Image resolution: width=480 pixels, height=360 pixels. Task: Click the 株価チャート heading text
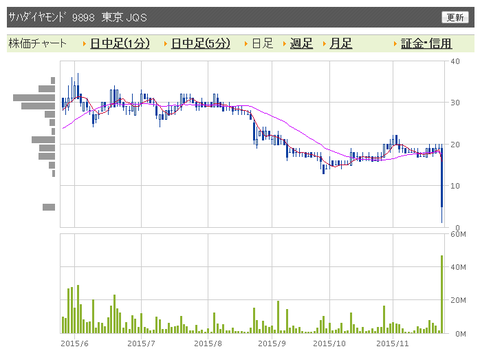click(37, 44)
